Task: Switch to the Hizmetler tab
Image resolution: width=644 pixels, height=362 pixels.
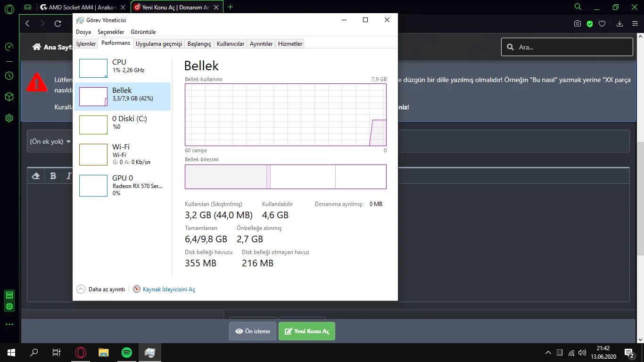Action: [290, 44]
